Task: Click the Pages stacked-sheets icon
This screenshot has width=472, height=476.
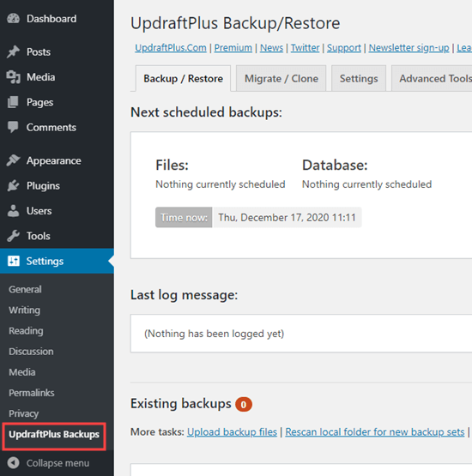Action: click(13, 102)
